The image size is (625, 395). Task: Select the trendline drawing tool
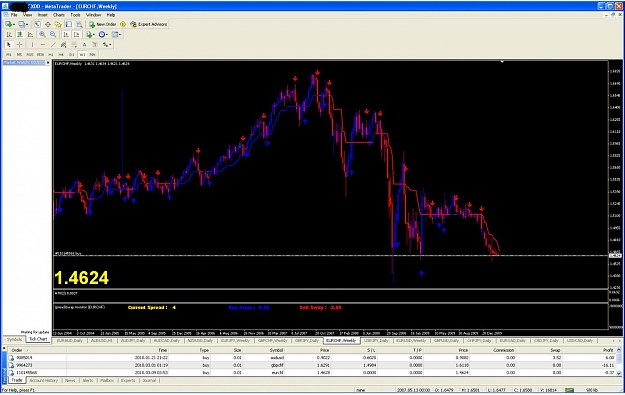click(53, 45)
